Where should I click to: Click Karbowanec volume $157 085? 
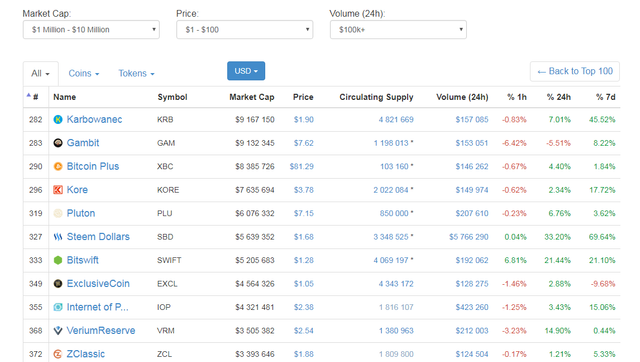[472, 120]
